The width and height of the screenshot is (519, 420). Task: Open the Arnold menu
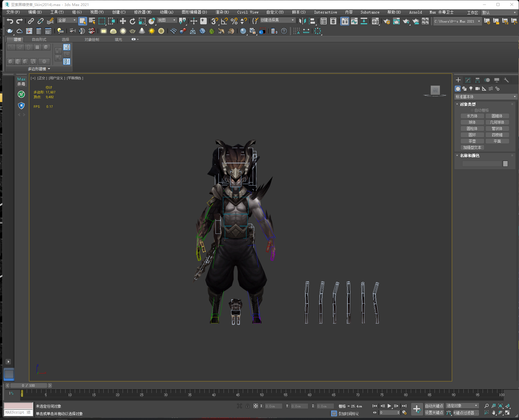[x=415, y=12]
